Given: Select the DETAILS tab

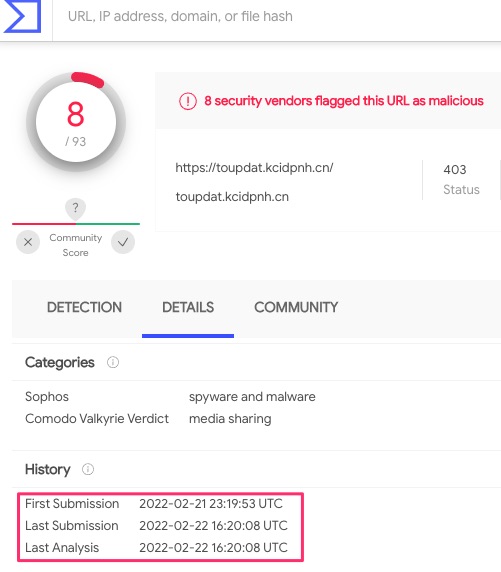Looking at the screenshot, I should click(188, 308).
